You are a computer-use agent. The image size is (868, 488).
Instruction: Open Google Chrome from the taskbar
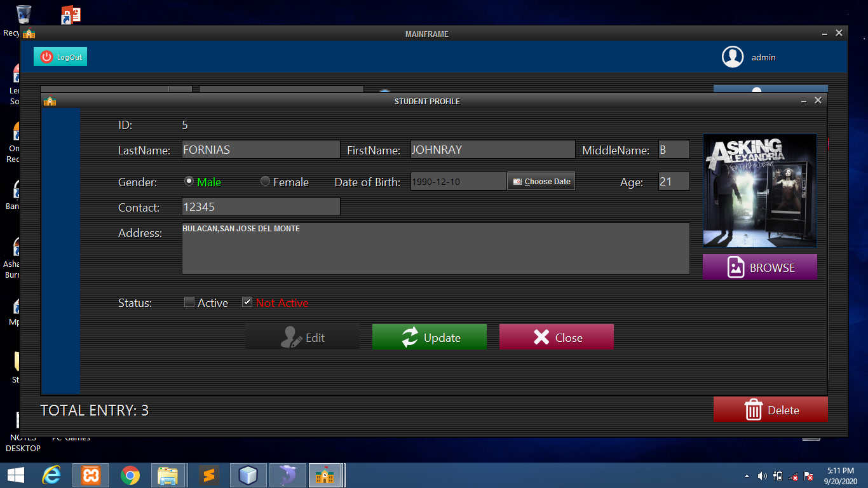[x=130, y=475]
